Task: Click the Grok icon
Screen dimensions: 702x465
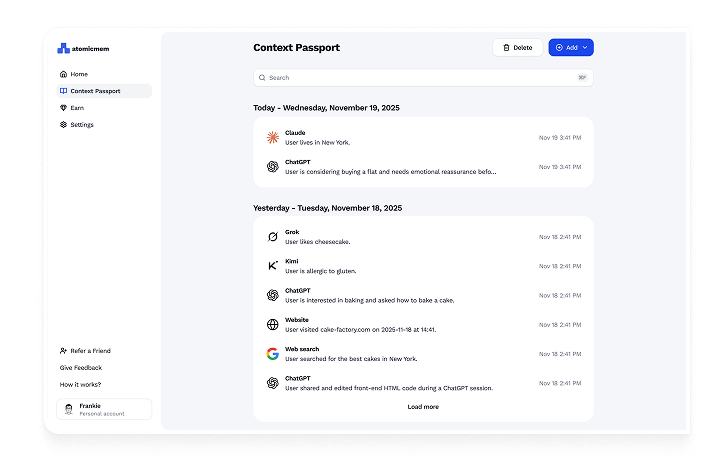Action: pos(273,237)
